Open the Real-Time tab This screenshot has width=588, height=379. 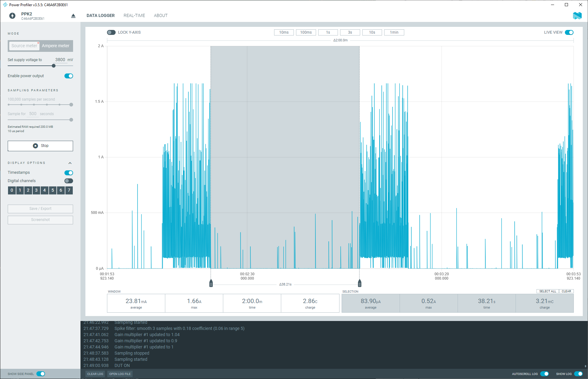pos(134,15)
